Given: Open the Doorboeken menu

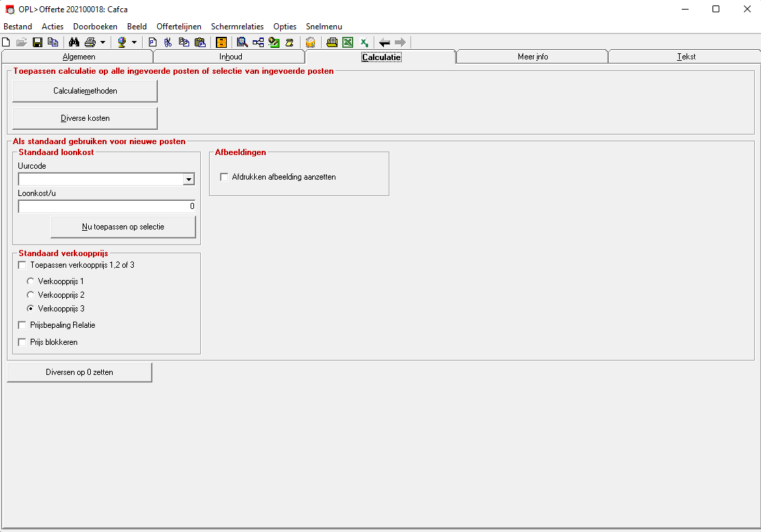Looking at the screenshot, I should point(95,27).
